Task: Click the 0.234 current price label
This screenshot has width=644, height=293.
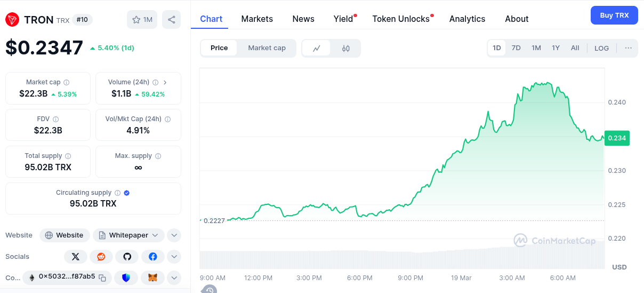Action: click(617, 138)
